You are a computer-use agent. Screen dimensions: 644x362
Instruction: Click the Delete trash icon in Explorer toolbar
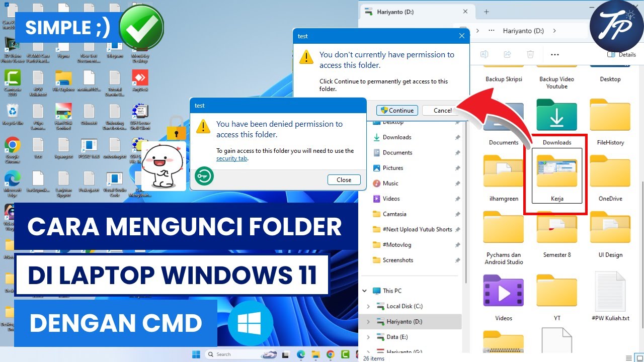pos(530,54)
